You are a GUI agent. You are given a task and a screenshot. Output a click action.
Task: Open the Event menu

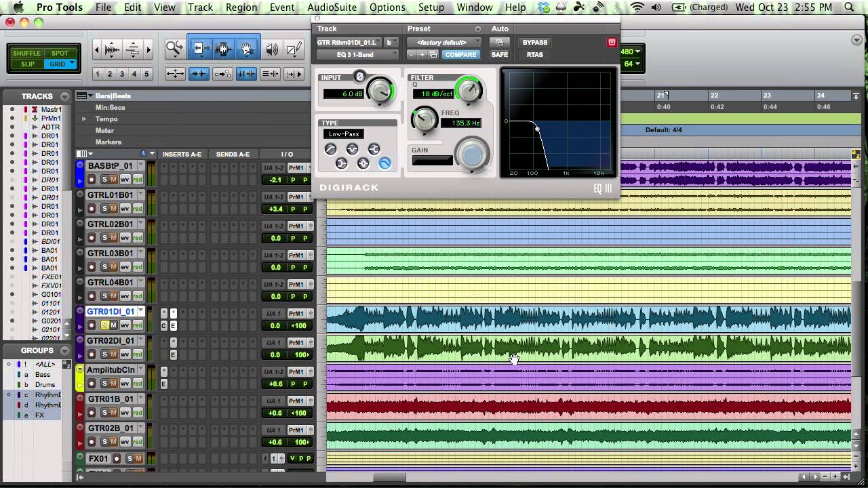[282, 7]
